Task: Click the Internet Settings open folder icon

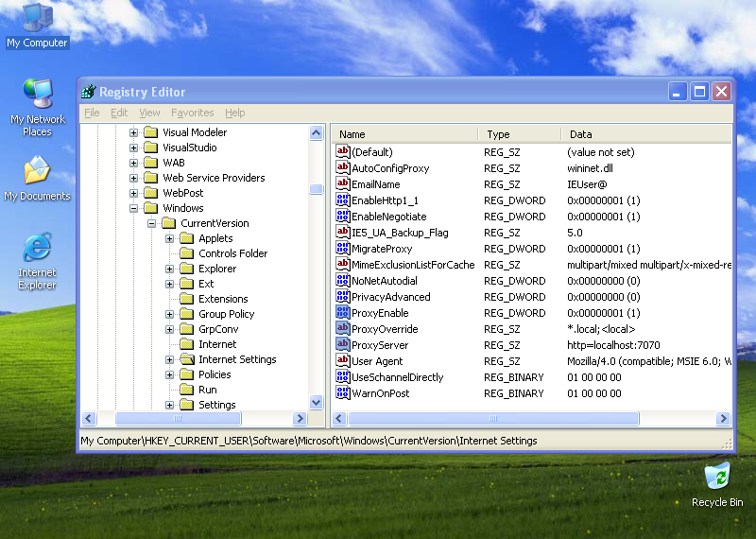Action: coord(187,359)
